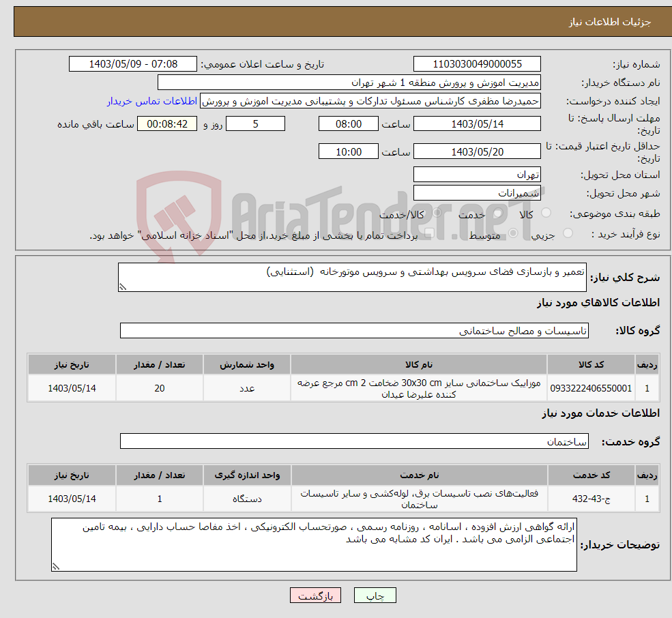Click the buyer notes textarea
Image resolution: width=672 pixels, height=618 pixels.
coord(314,545)
